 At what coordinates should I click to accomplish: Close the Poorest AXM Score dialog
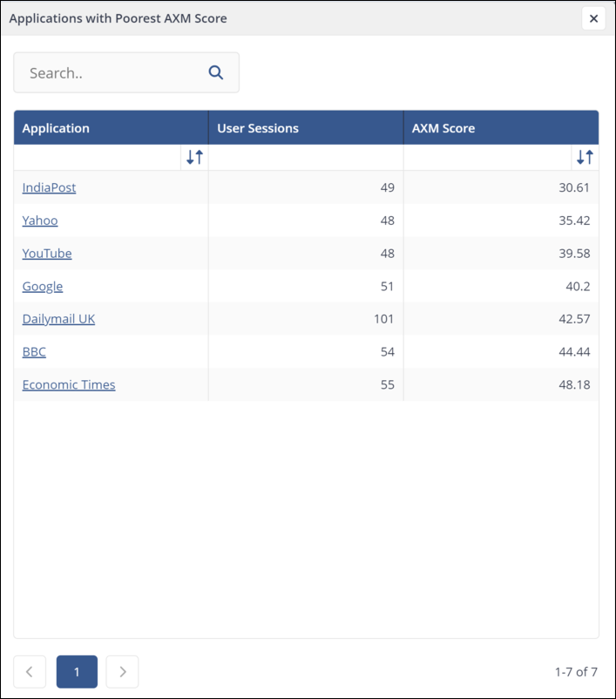tap(593, 18)
